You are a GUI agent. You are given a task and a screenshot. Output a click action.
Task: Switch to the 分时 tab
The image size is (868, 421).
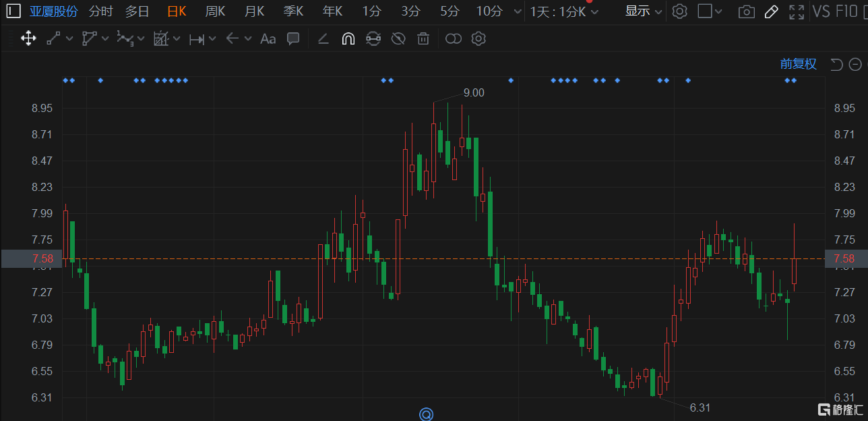click(100, 11)
